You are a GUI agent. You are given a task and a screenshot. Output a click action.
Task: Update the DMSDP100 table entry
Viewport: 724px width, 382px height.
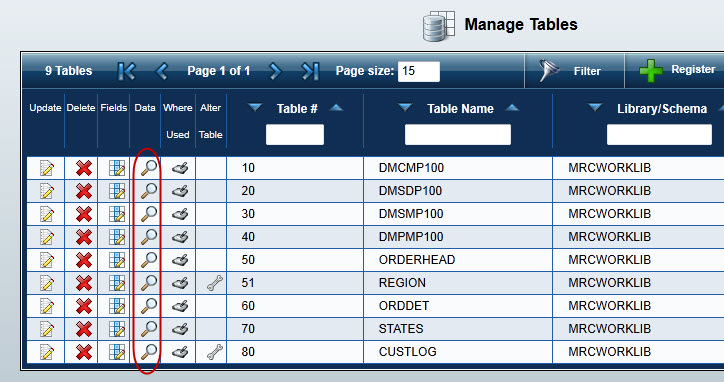click(x=46, y=191)
